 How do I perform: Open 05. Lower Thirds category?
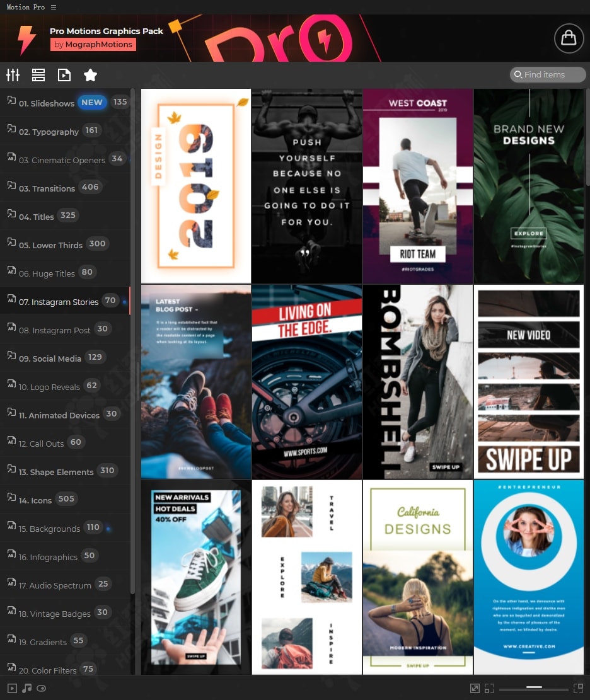pyautogui.click(x=65, y=244)
